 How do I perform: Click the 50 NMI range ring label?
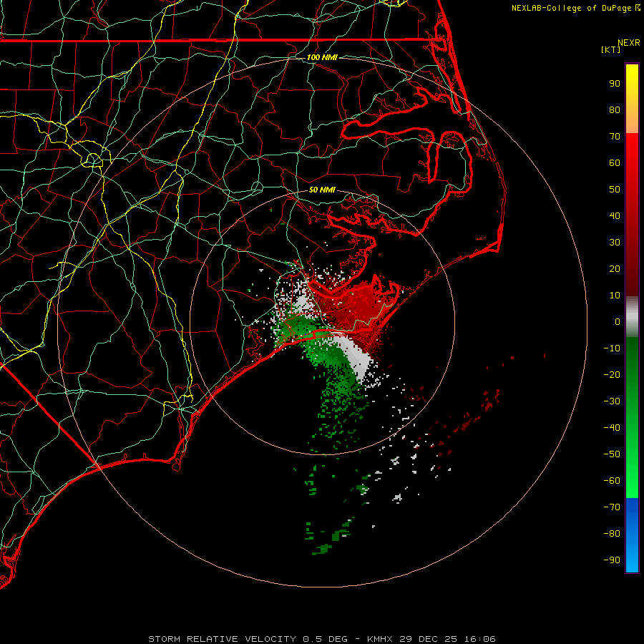click(x=322, y=190)
